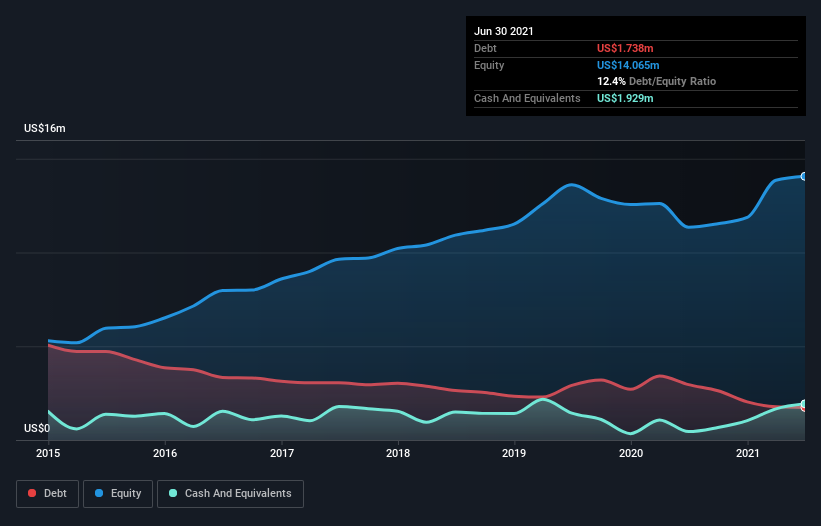Click the 12.4% Debt/Equity Ratio text

[657, 81]
